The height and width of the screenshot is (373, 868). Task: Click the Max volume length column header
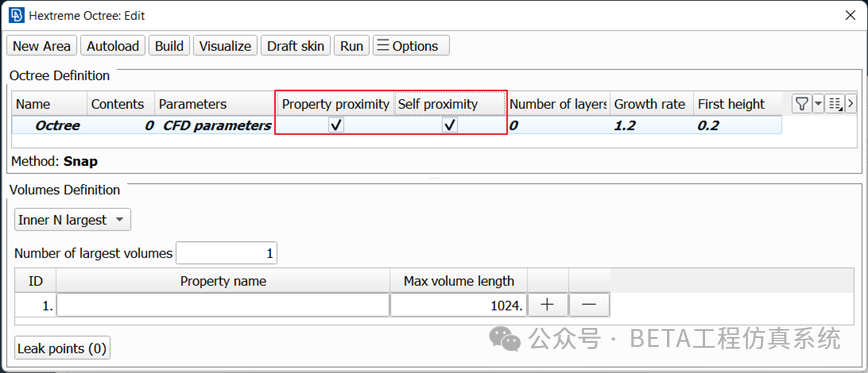point(459,281)
